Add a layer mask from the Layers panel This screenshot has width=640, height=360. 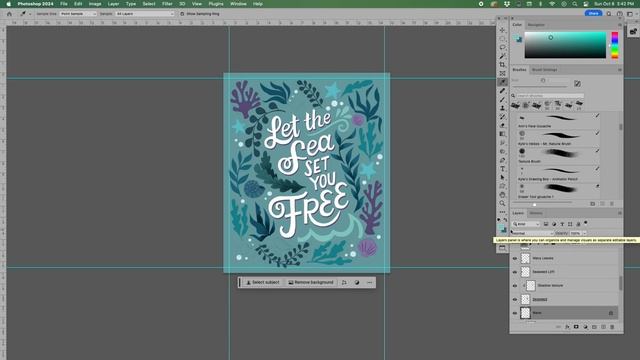pyautogui.click(x=576, y=327)
